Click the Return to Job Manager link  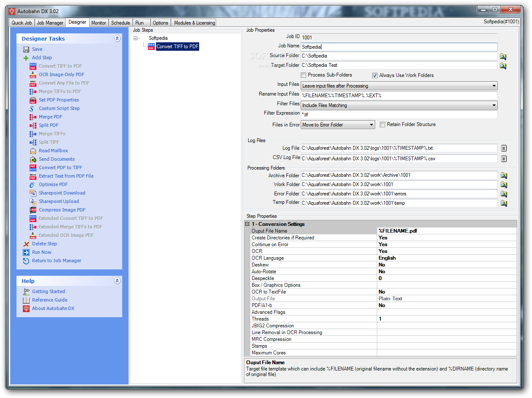point(57,261)
